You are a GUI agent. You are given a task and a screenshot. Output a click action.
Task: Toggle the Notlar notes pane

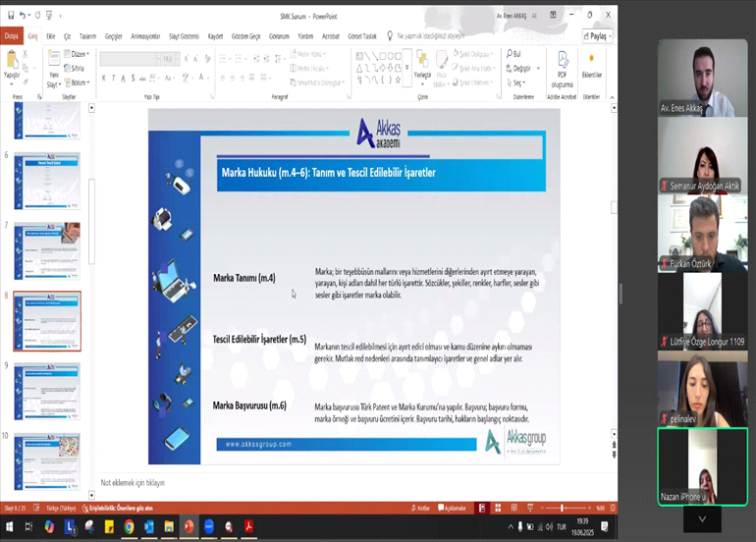point(419,508)
